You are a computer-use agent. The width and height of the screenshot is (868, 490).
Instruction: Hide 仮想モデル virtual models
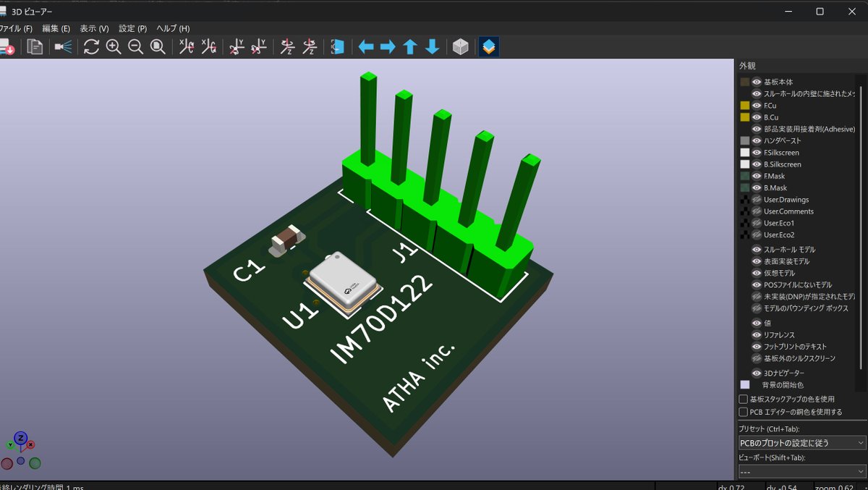click(757, 273)
